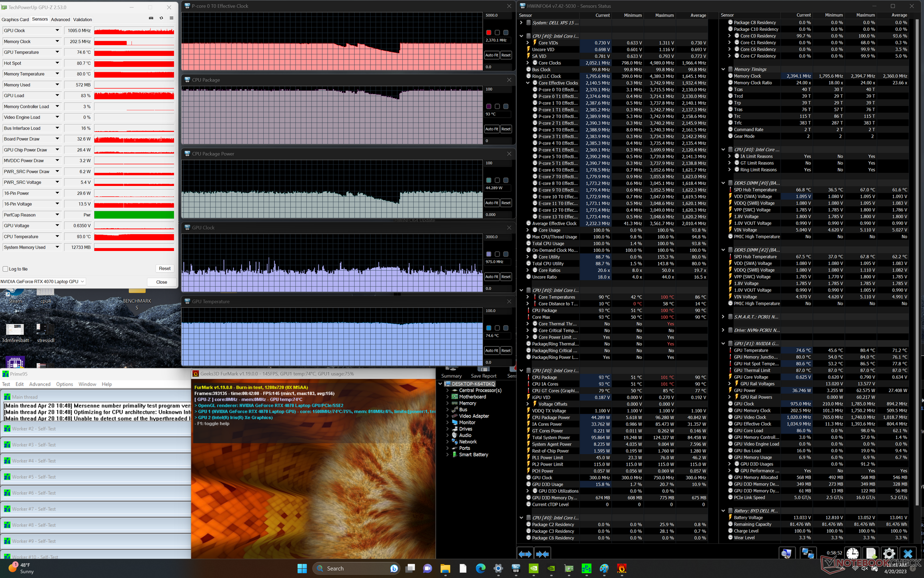Open the Prime95 Help menu

coord(107,384)
